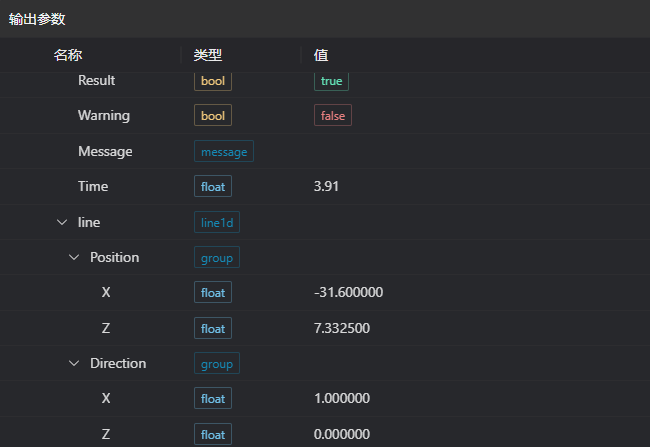This screenshot has width=650, height=447.
Task: Select the Position X value -31.600000
Action: [x=348, y=292]
